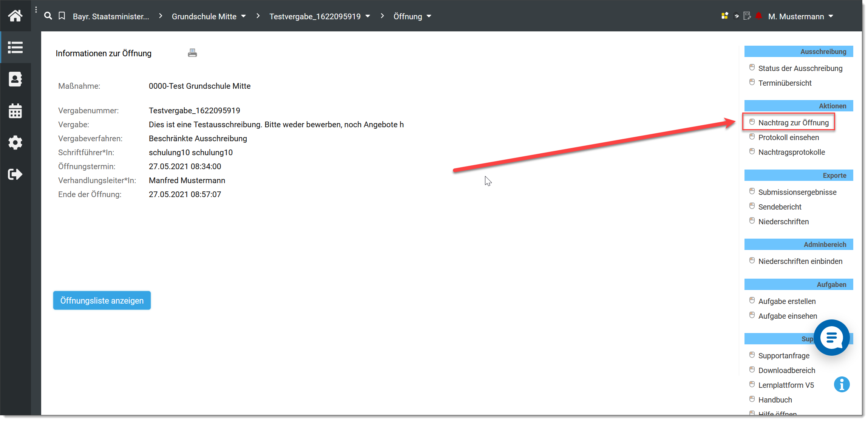This screenshot has height=421, width=868.
Task: Open the three-dot menu in the top bar
Action: (36, 10)
